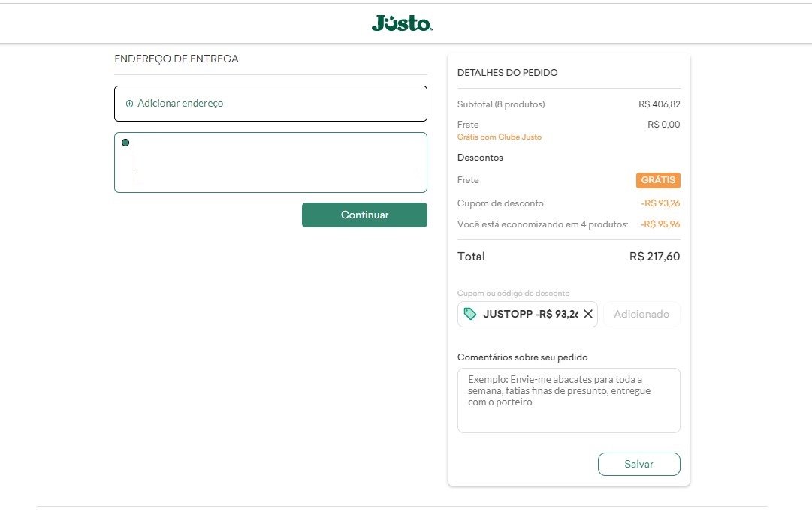Click the JUSTOPP coupon code field

(x=527, y=314)
